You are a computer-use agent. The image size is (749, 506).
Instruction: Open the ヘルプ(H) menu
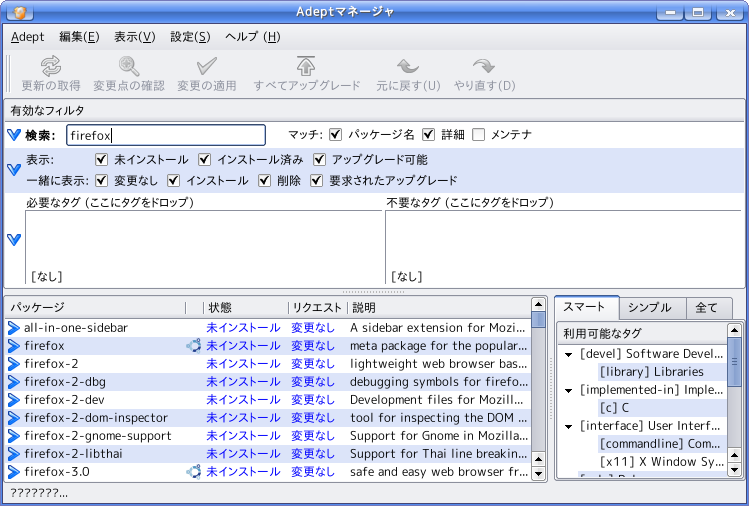[x=253, y=37]
